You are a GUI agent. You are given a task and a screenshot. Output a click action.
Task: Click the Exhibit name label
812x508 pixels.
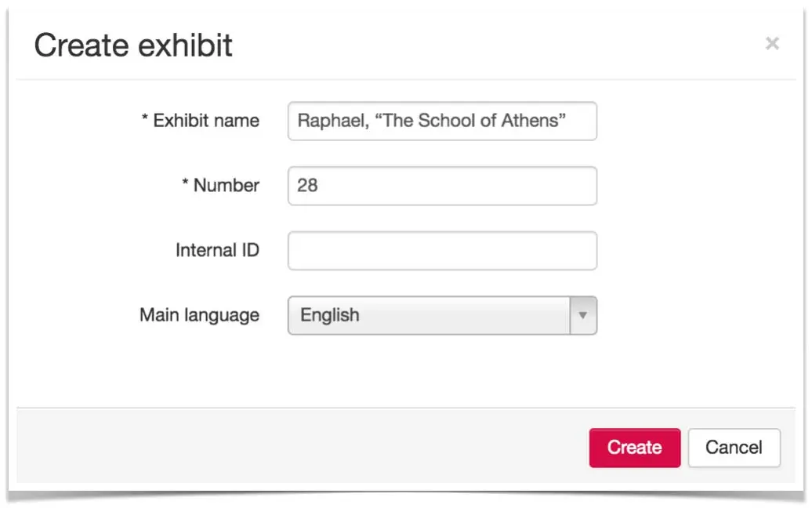pyautogui.click(x=206, y=121)
